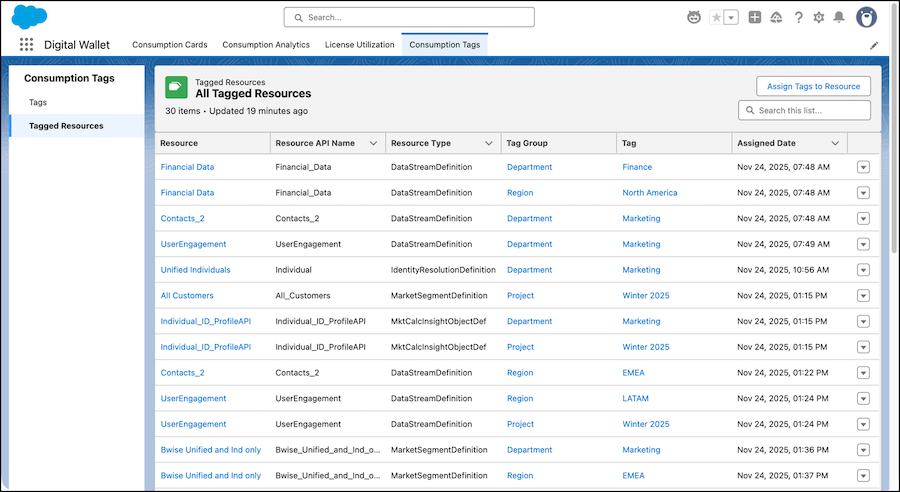Screen dimensions: 900x492
Task: Open the All Customers resource link
Action: pos(187,296)
